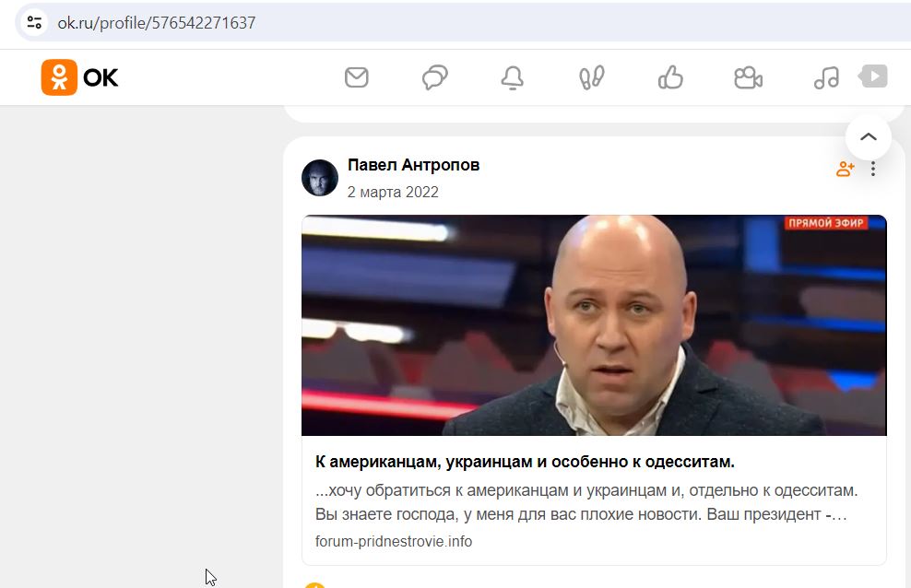Open the site information icon in address bar
911x588 pixels.
[34, 23]
